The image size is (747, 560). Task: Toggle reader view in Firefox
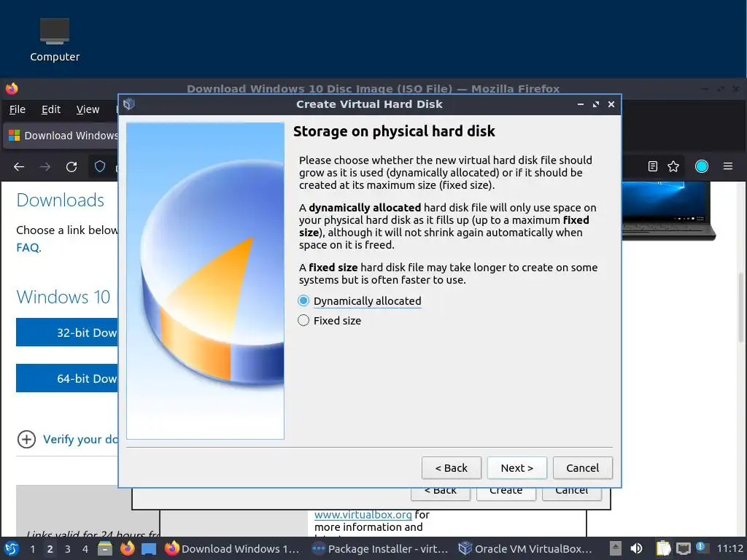click(x=653, y=166)
